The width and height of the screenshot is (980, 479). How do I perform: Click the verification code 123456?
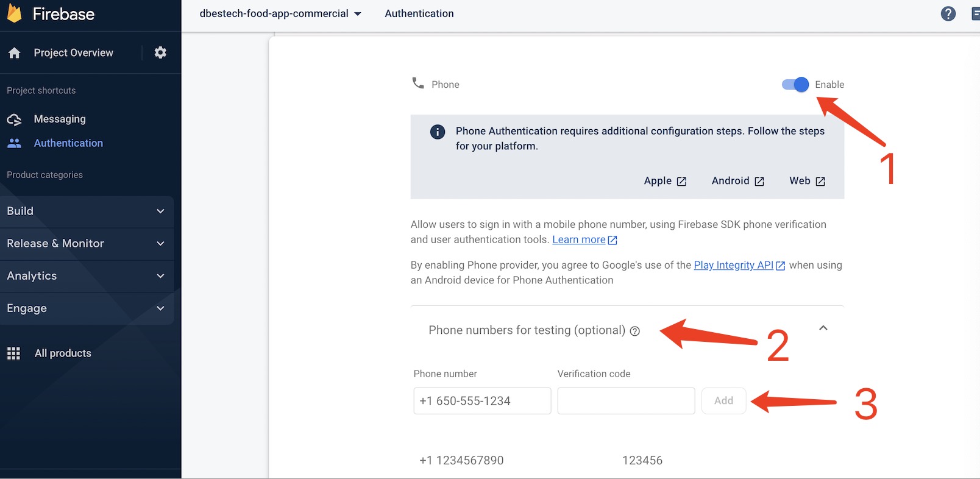pos(642,461)
